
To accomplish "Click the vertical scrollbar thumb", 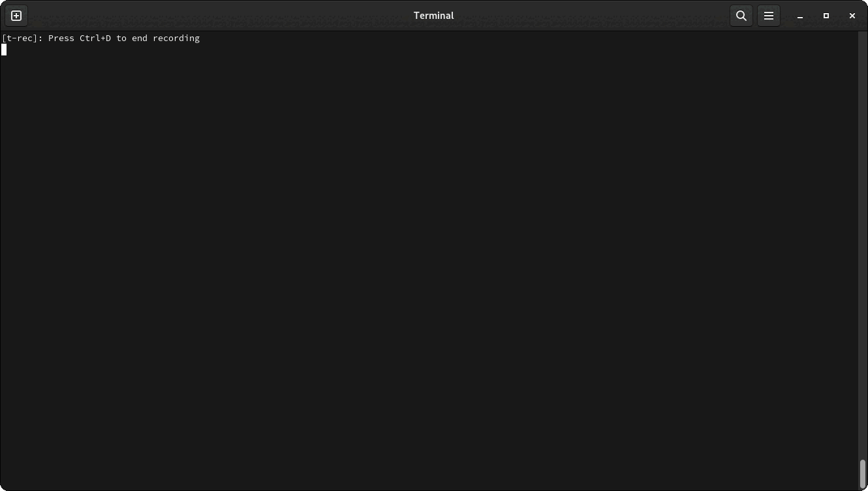I will 862,473.
